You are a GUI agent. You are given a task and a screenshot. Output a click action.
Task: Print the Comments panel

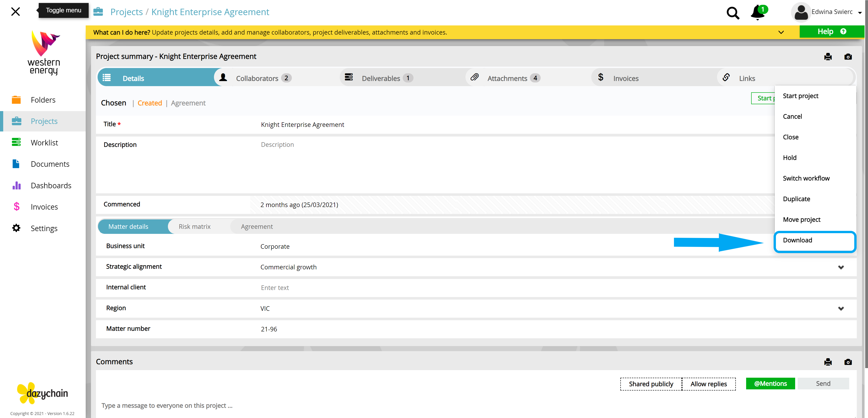(828, 362)
